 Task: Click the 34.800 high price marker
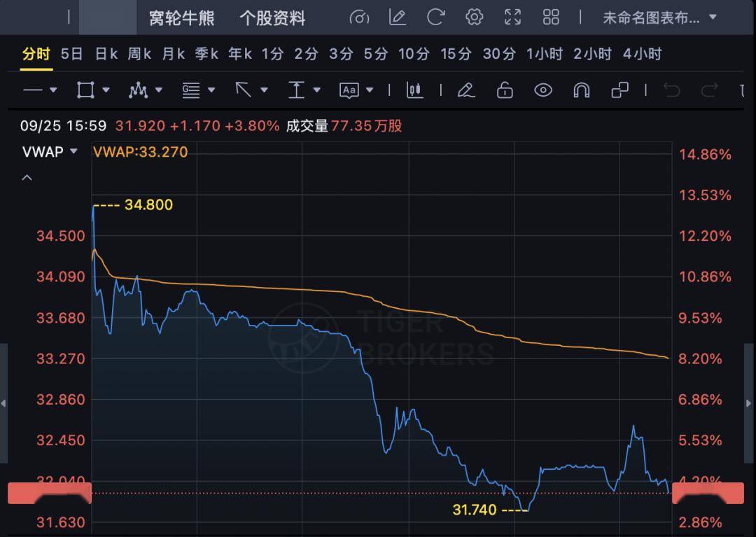tap(148, 205)
